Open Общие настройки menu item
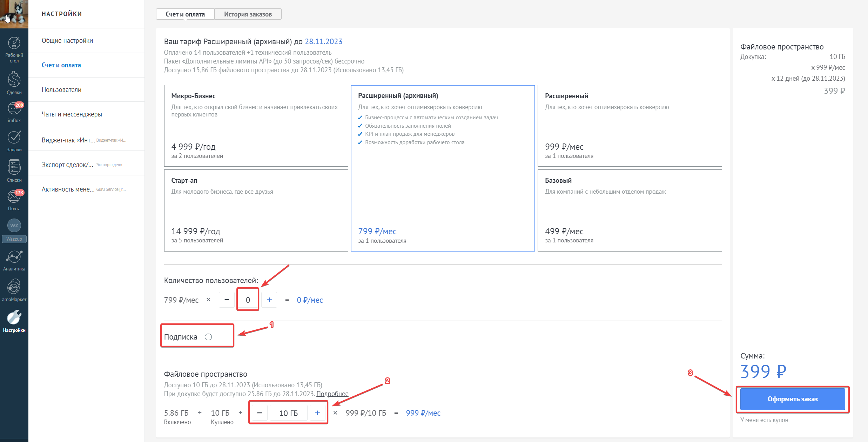The width and height of the screenshot is (868, 442). click(86, 41)
